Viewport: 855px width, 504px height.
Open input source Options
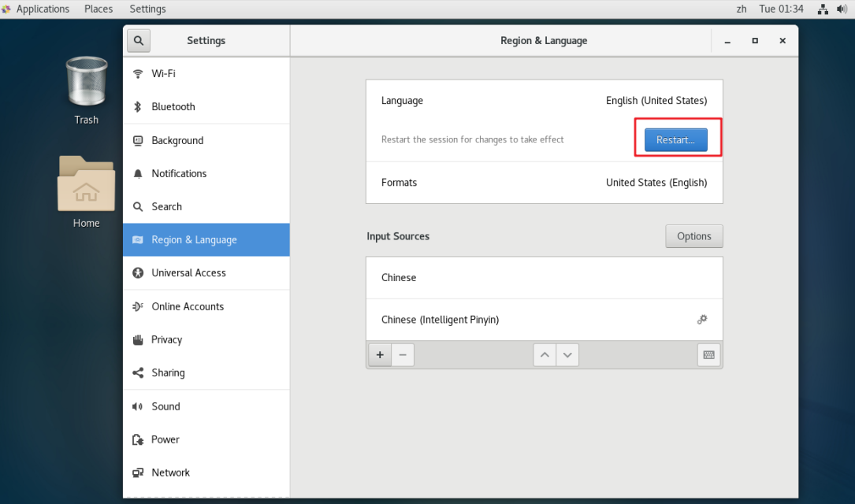click(x=693, y=235)
